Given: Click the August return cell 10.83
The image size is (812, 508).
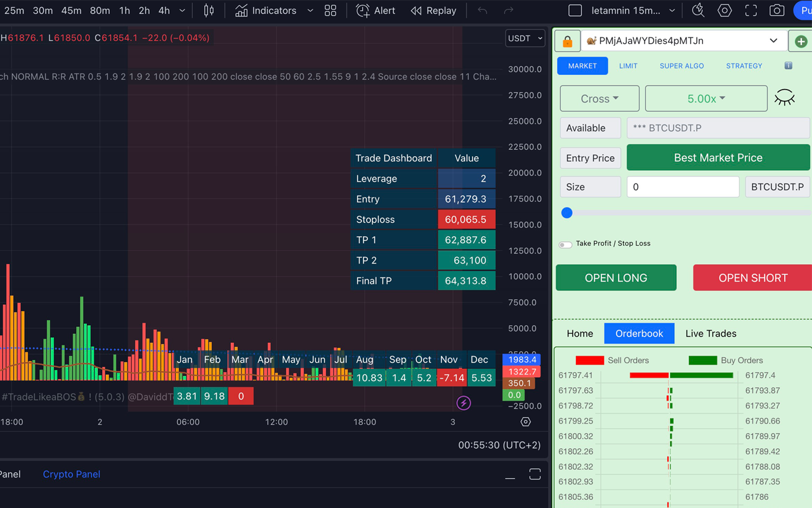Looking at the screenshot, I should [369, 378].
